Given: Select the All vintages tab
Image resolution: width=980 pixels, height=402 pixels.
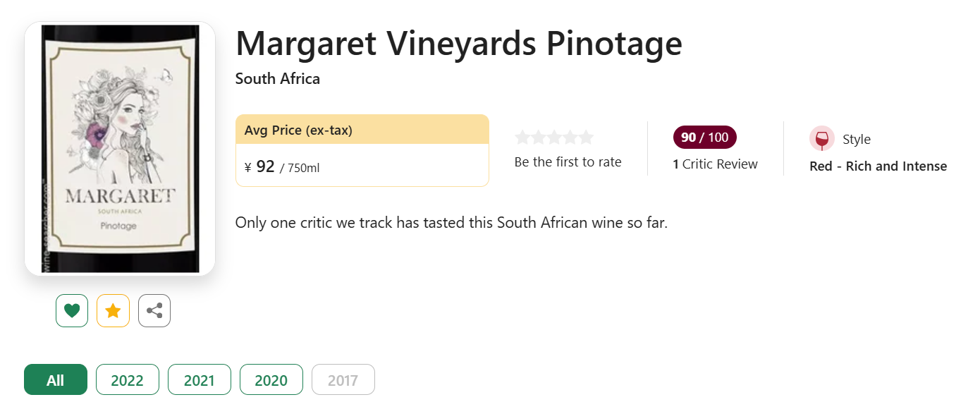Looking at the screenshot, I should click(56, 380).
